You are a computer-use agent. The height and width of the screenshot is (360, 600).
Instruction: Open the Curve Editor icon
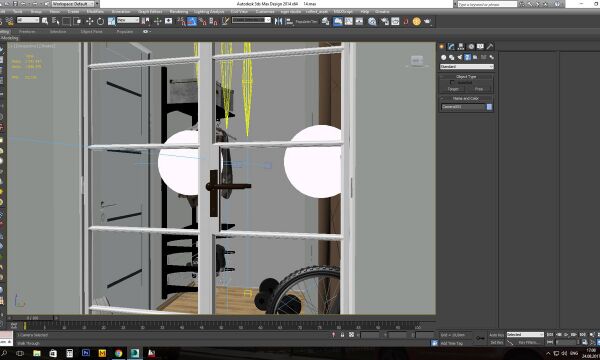348,21
